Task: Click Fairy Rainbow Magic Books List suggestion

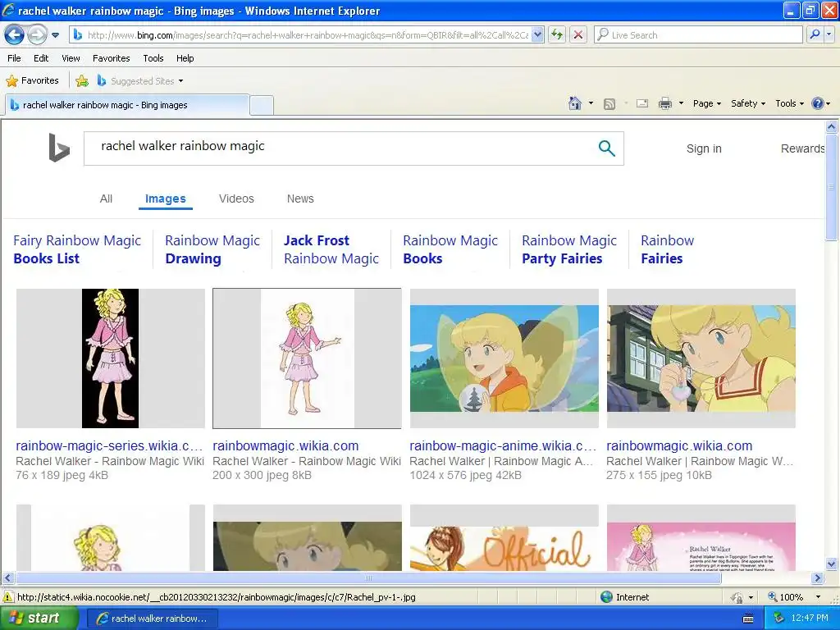Action: [77, 249]
